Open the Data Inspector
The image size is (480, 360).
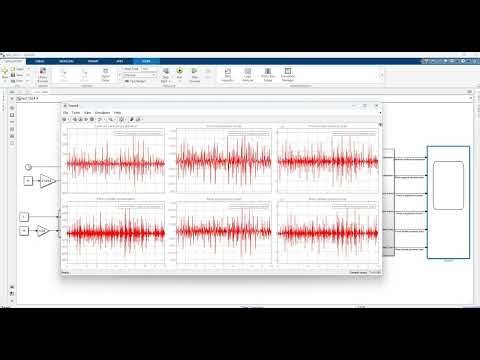pos(228,75)
